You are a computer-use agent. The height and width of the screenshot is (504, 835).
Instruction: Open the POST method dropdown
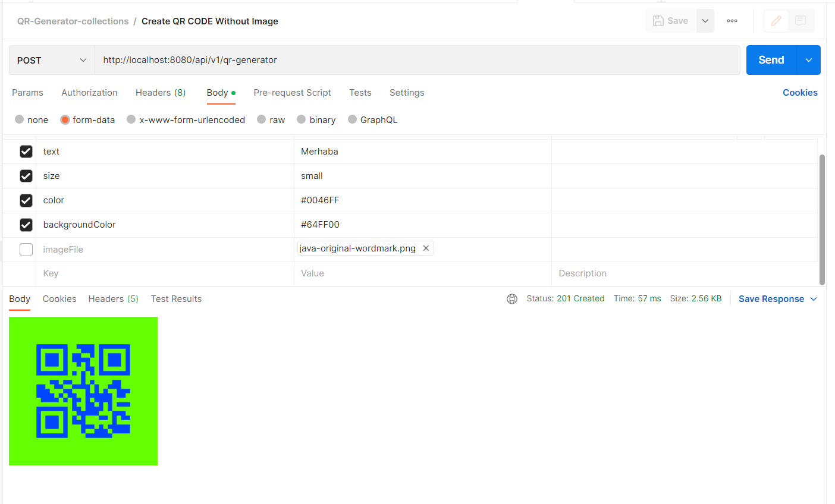pos(52,60)
